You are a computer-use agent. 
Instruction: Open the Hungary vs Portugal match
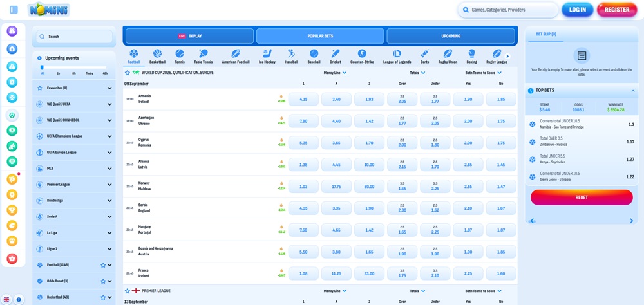tap(144, 230)
